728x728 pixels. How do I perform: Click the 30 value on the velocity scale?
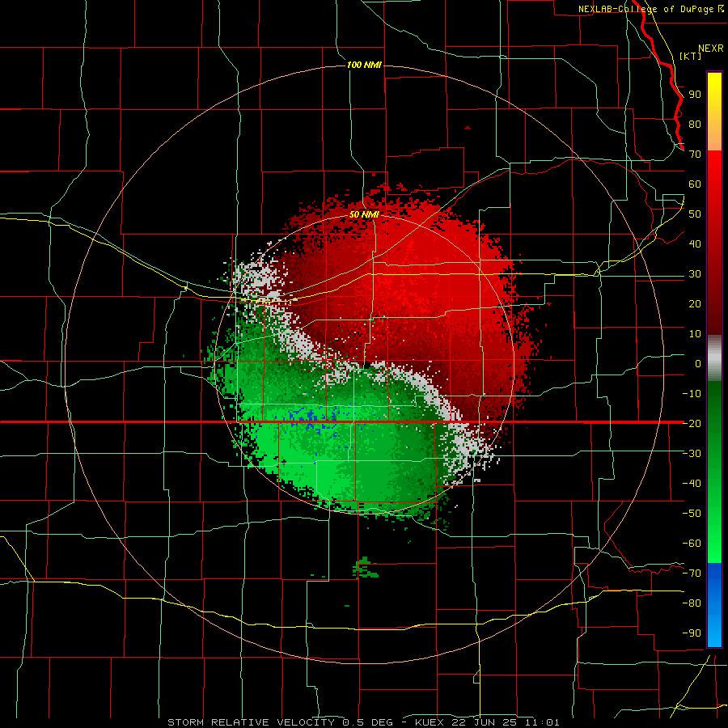pyautogui.click(x=695, y=274)
